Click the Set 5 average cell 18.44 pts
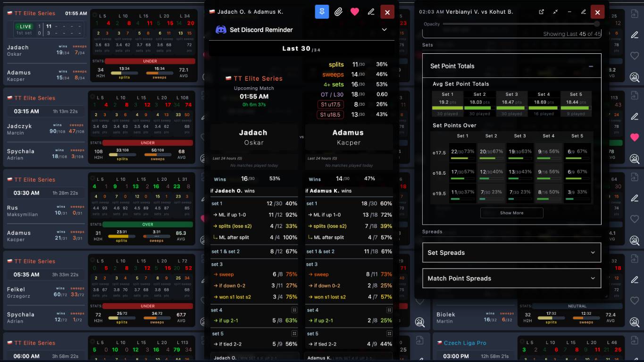 (x=576, y=104)
